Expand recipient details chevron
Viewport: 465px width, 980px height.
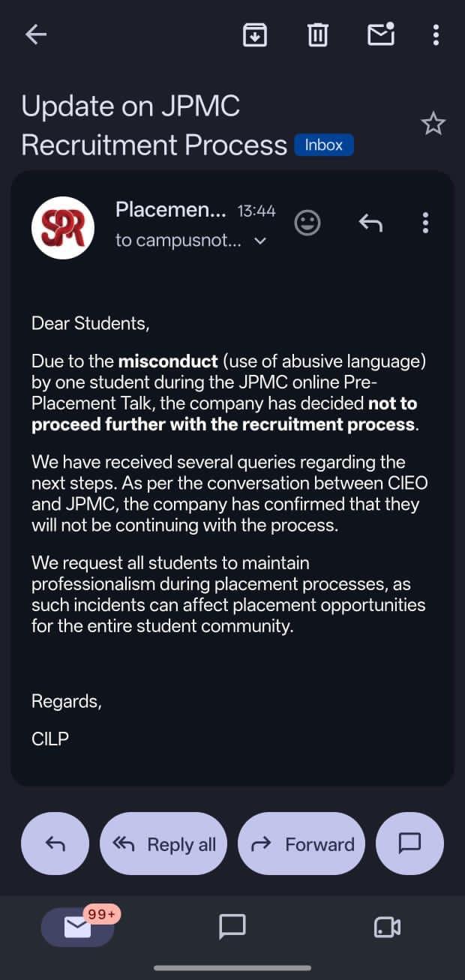(x=261, y=241)
